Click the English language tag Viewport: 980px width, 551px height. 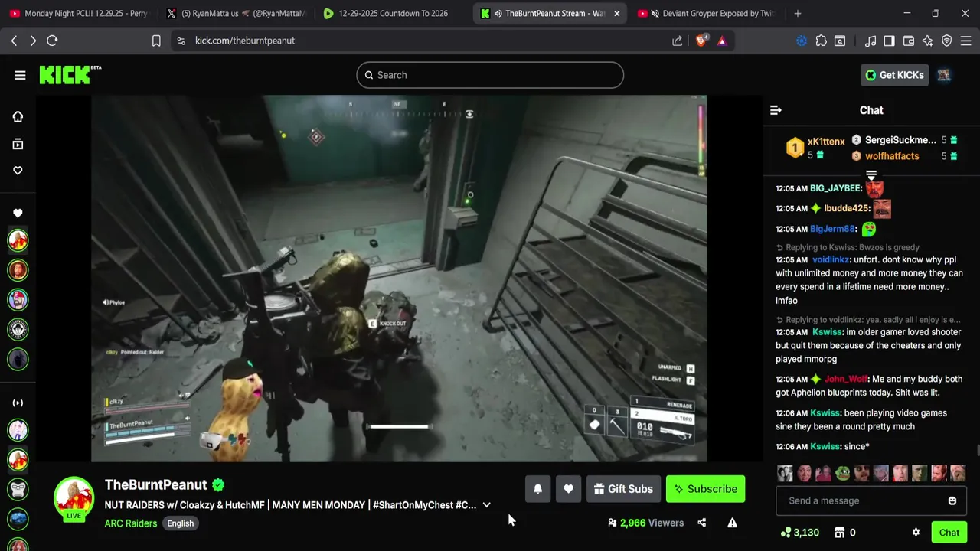coord(181,523)
